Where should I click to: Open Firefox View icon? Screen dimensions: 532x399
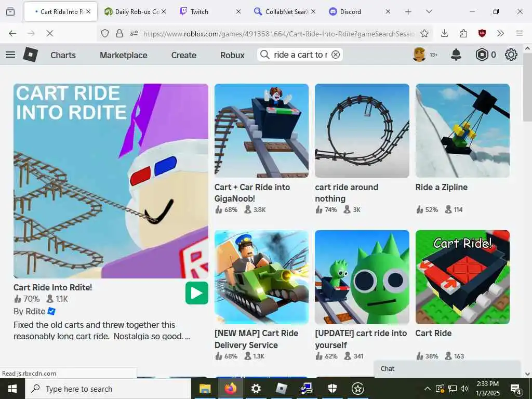(10, 12)
